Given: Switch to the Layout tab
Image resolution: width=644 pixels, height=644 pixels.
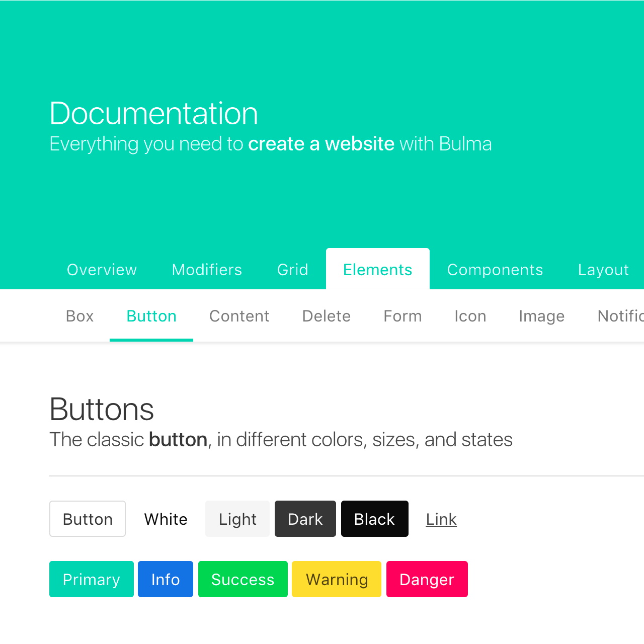Looking at the screenshot, I should (603, 270).
